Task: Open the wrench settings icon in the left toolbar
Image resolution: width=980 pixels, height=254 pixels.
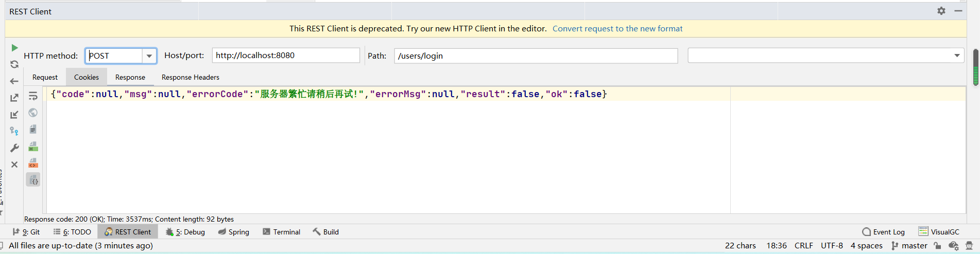Action: [x=14, y=148]
